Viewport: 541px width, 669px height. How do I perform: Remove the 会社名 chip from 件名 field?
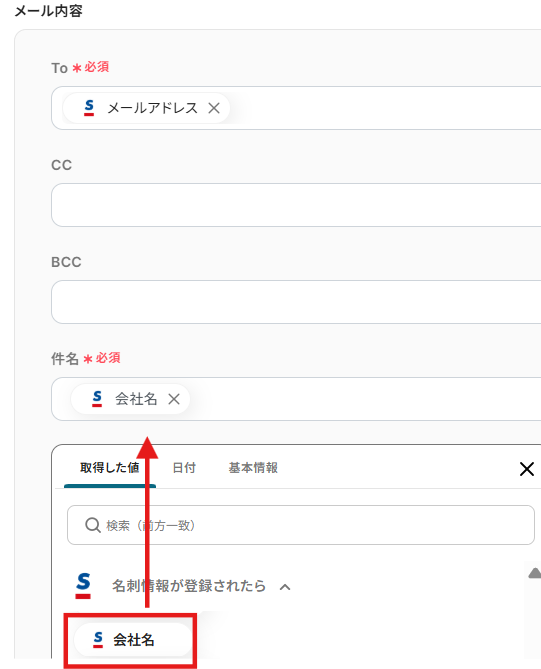(x=174, y=399)
